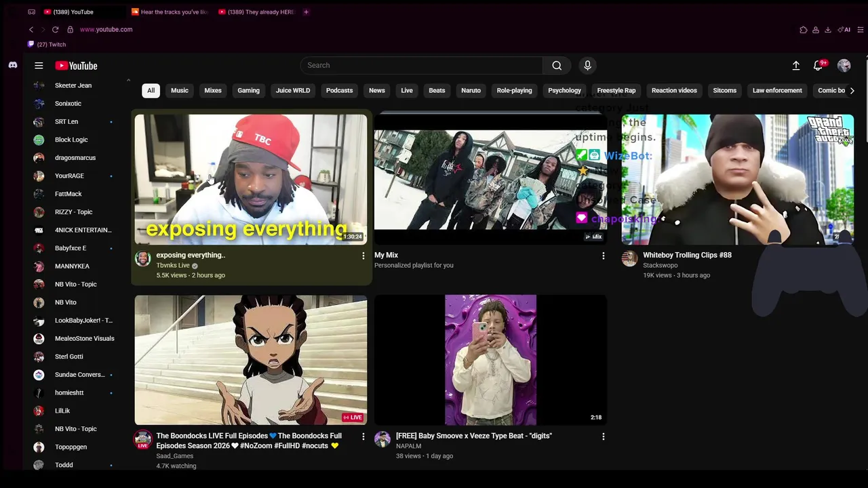The image size is (868, 488).
Task: Select the Mixes filter chip
Action: pyautogui.click(x=213, y=90)
